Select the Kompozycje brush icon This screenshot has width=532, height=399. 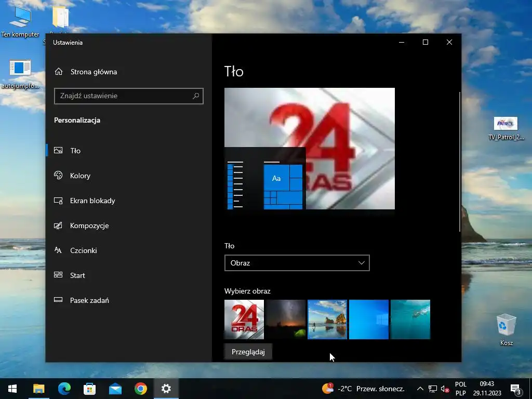pos(58,225)
